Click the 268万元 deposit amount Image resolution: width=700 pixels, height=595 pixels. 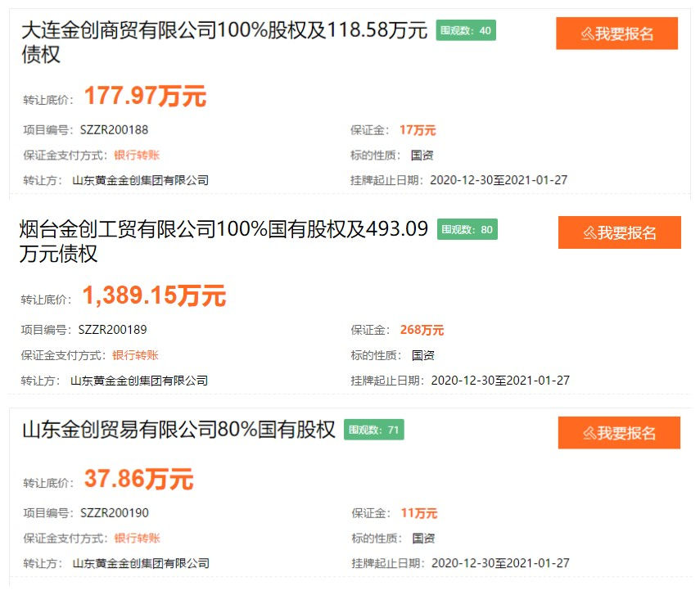(422, 330)
